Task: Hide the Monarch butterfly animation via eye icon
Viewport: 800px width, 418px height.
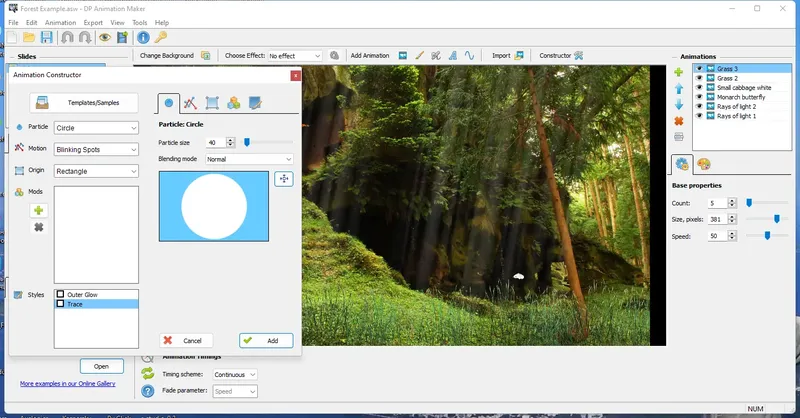Action: click(699, 97)
